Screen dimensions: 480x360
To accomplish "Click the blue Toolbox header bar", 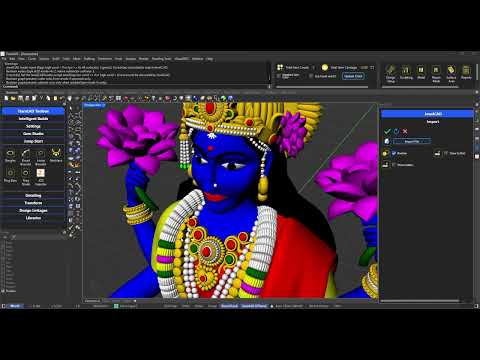I will tap(33, 111).
